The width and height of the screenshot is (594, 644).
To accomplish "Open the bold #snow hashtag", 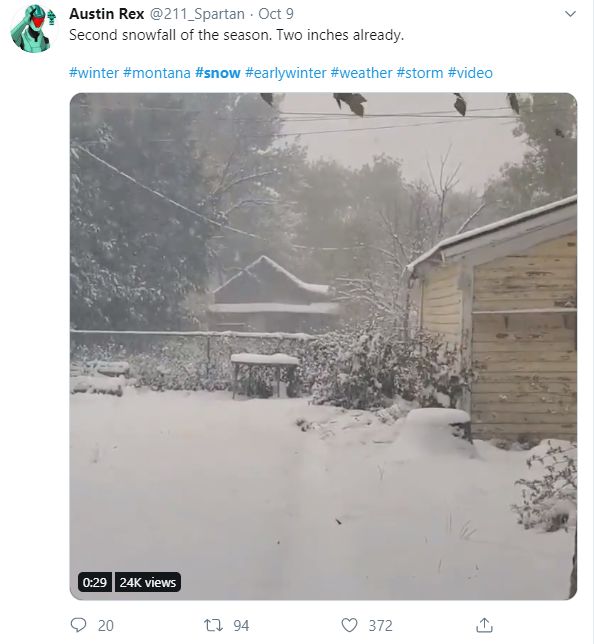I will tap(218, 73).
